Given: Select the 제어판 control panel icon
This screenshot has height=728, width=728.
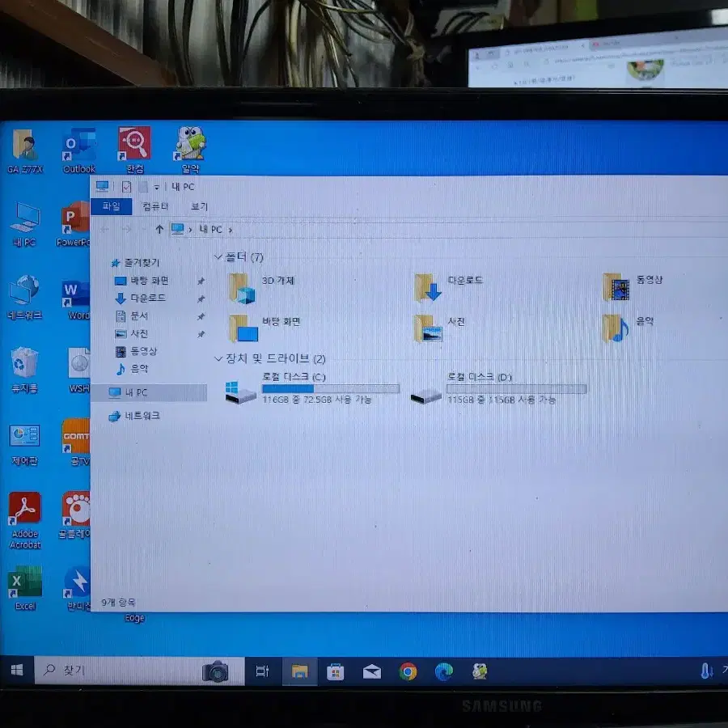Looking at the screenshot, I should (24, 443).
